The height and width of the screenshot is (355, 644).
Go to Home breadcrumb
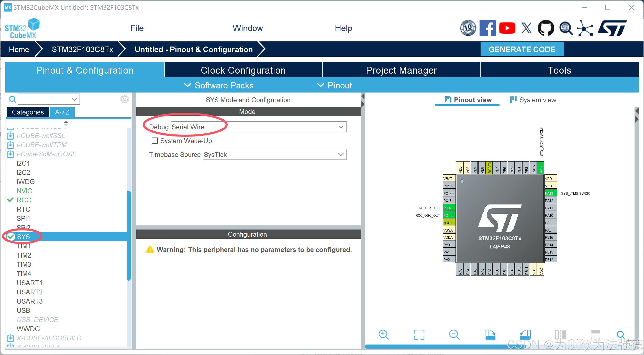coord(19,49)
